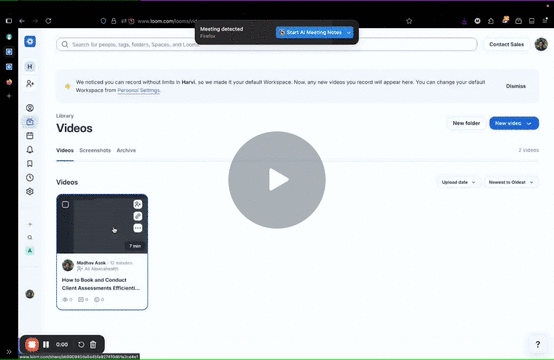554x360 pixels.
Task: Click the views count on the video card
Action: (x=67, y=300)
